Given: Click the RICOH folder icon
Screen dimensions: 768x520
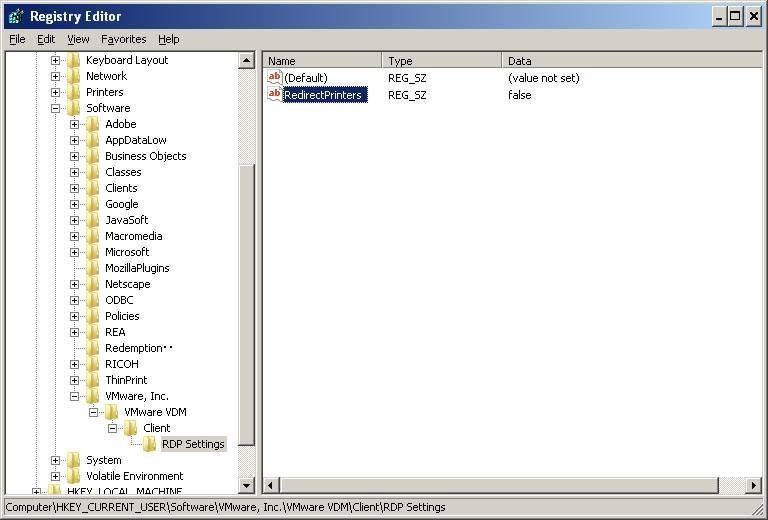Looking at the screenshot, I should pos(93,364).
